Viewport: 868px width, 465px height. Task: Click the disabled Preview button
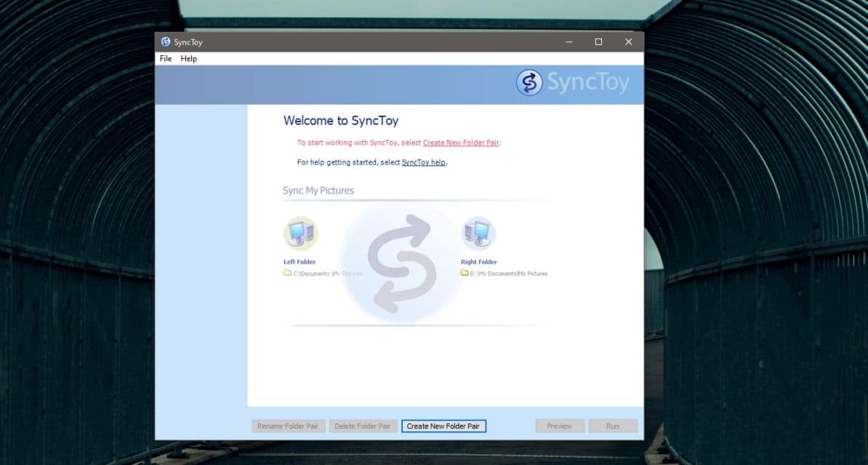point(560,426)
